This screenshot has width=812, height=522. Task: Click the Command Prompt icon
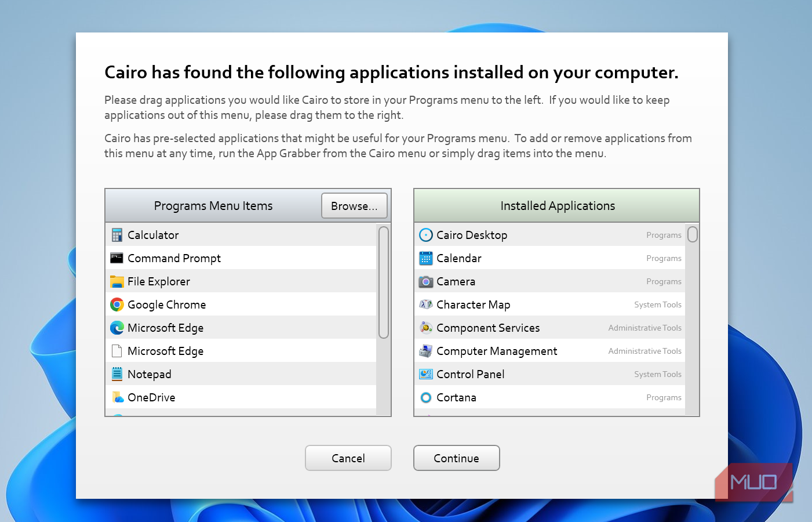pyautogui.click(x=117, y=258)
